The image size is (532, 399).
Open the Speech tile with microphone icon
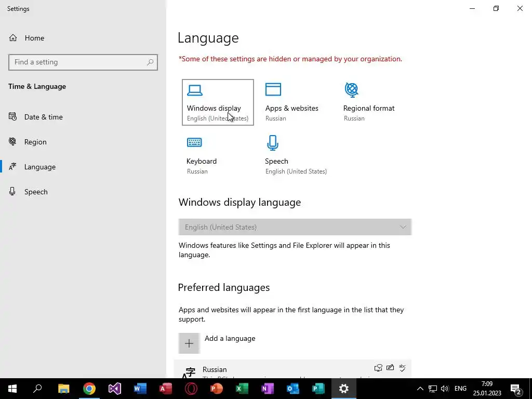pos(296,155)
